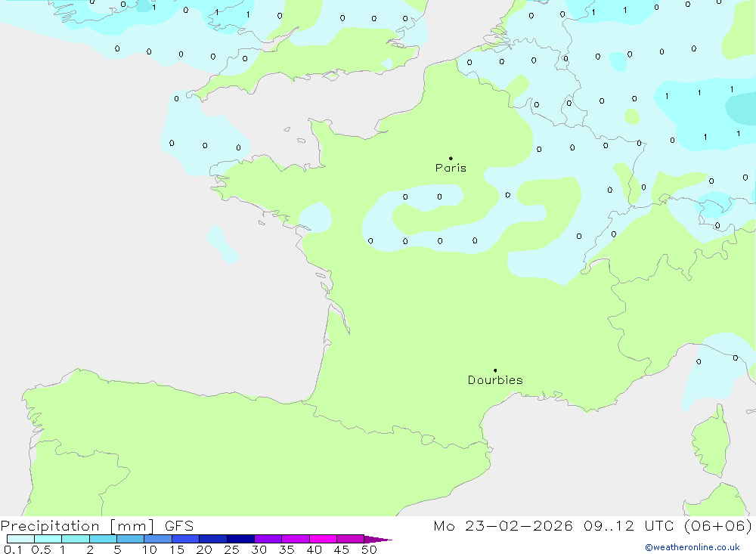Image resolution: width=756 pixels, height=554 pixels.
Task: Pick the lightest cyan 0.1–0.5 legend swatch
Action: [20, 539]
